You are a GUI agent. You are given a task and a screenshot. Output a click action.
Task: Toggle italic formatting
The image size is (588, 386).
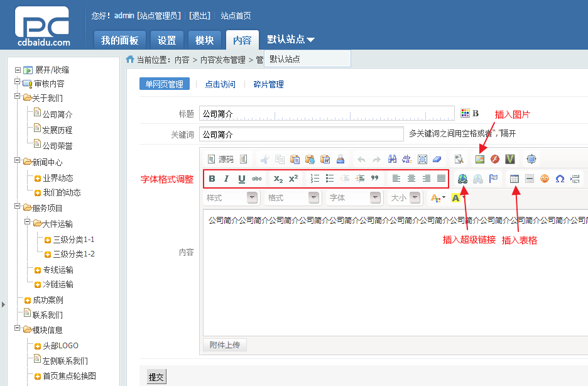click(227, 179)
